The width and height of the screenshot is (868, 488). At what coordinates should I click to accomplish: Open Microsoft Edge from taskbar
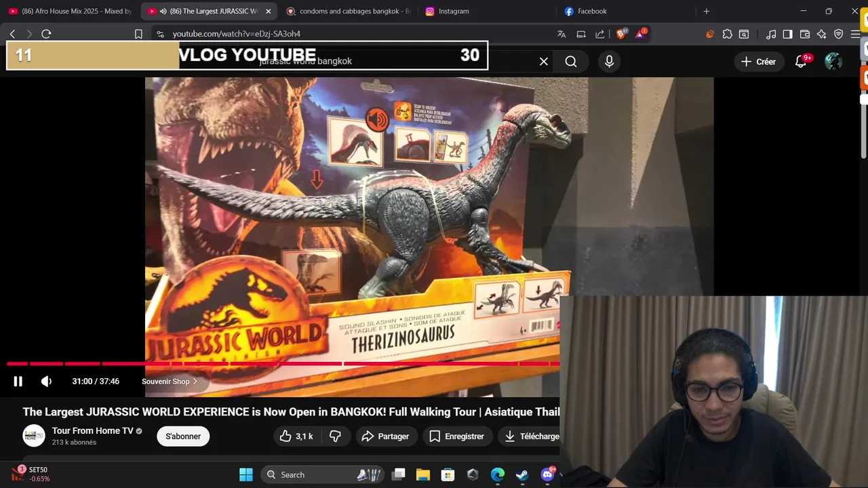point(498,474)
